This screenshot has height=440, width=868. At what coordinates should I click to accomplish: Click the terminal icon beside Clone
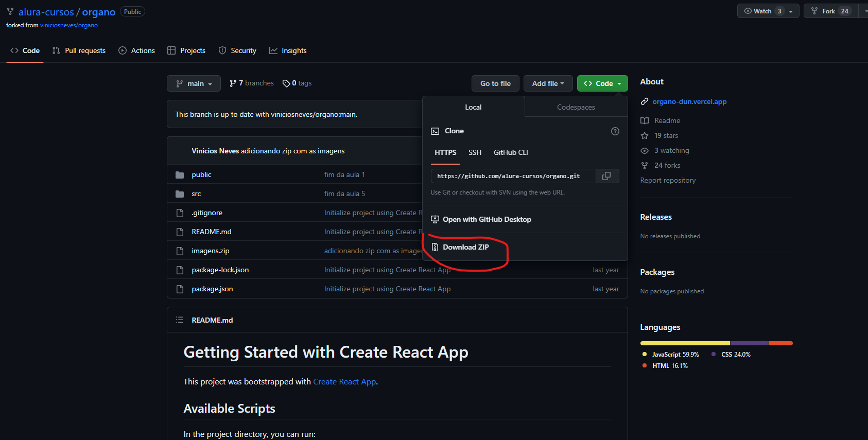(435, 131)
